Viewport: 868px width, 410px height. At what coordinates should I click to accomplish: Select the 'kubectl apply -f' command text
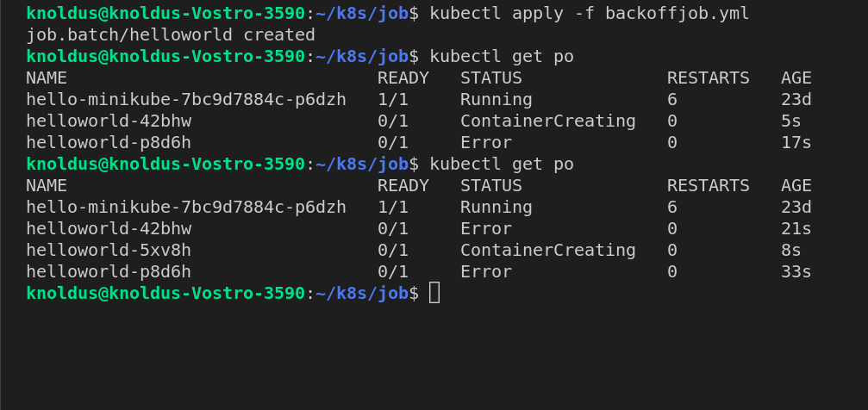[x=512, y=13]
